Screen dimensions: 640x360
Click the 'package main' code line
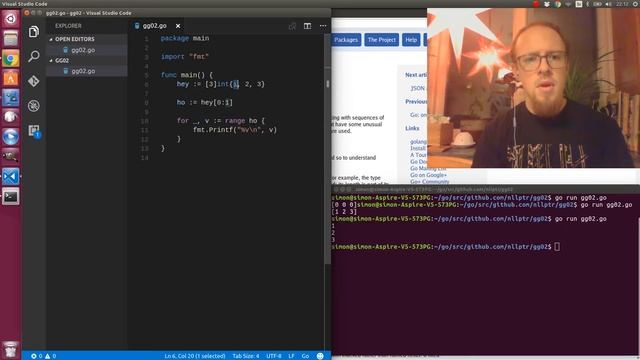coord(184,38)
